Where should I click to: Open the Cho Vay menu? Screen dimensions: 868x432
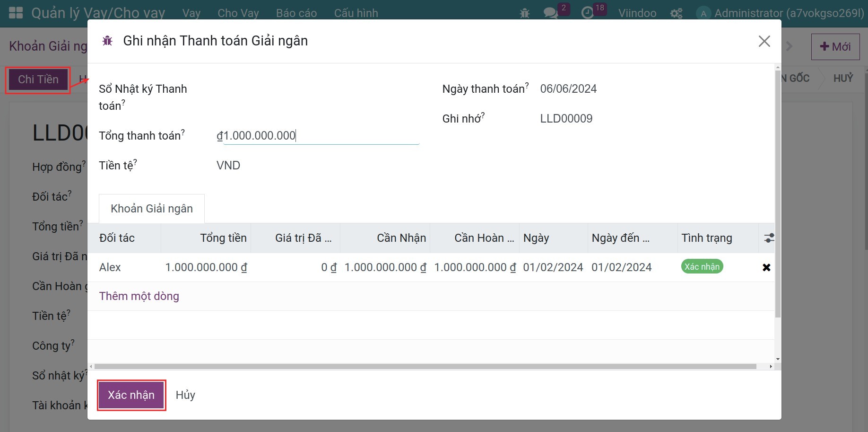[x=238, y=13]
